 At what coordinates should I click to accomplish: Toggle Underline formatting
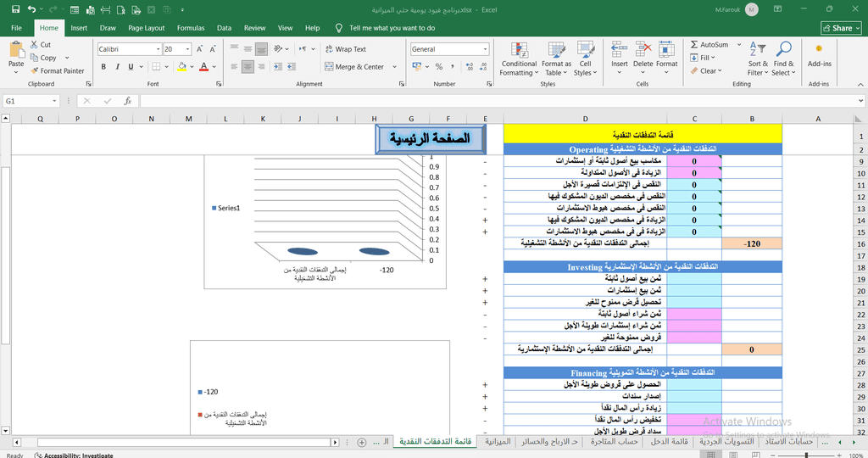coord(131,66)
